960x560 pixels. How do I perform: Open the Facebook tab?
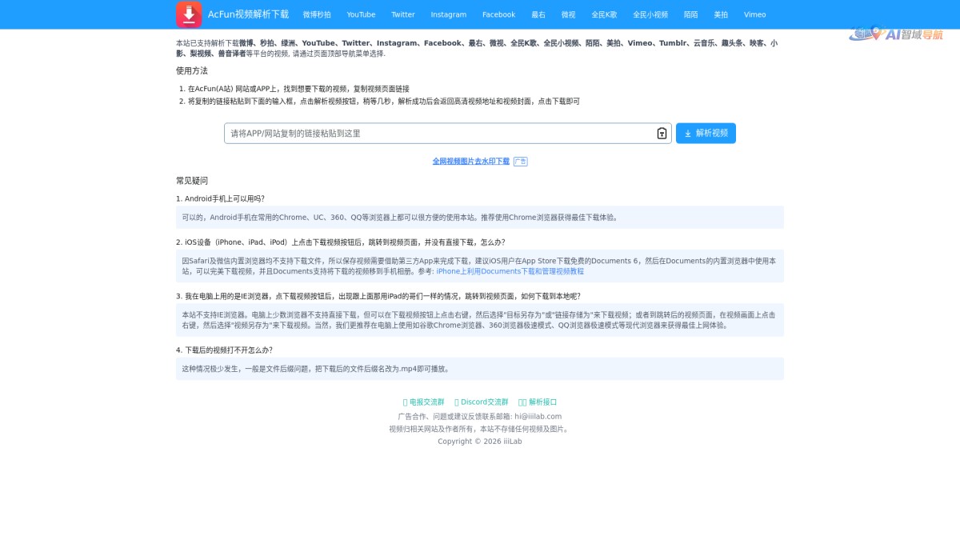pyautogui.click(x=498, y=14)
